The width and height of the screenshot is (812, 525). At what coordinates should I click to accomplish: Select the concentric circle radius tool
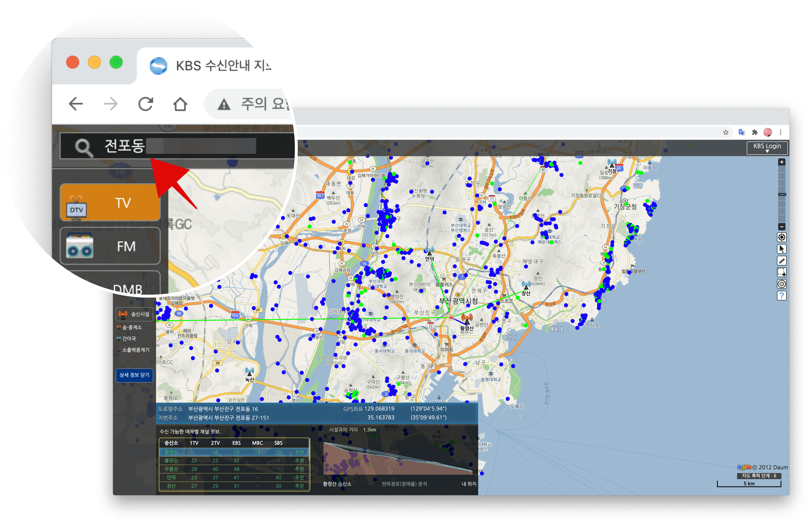click(781, 284)
